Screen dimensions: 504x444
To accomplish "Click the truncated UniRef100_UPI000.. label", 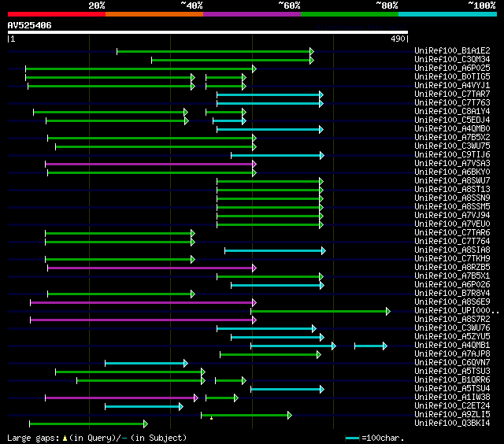I will click(x=457, y=311).
